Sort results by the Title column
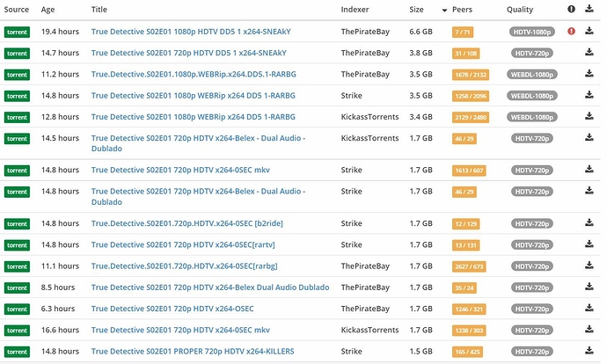The width and height of the screenshot is (607, 364). tap(99, 10)
